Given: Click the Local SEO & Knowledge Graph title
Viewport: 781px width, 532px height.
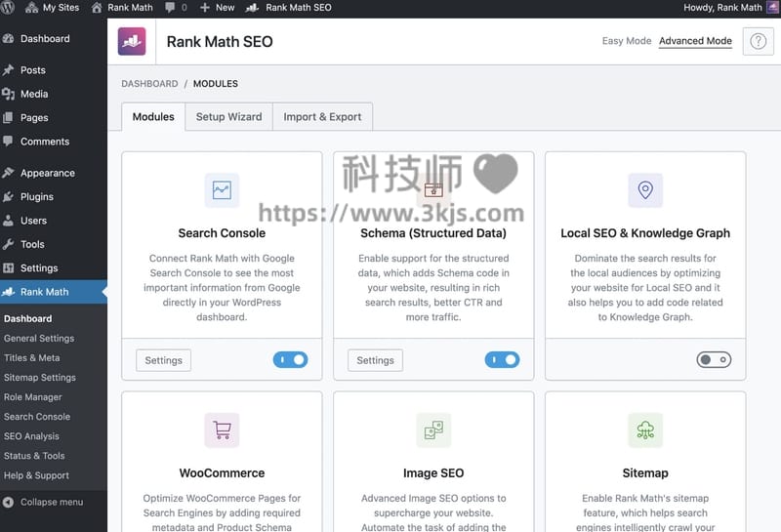Looking at the screenshot, I should 645,233.
